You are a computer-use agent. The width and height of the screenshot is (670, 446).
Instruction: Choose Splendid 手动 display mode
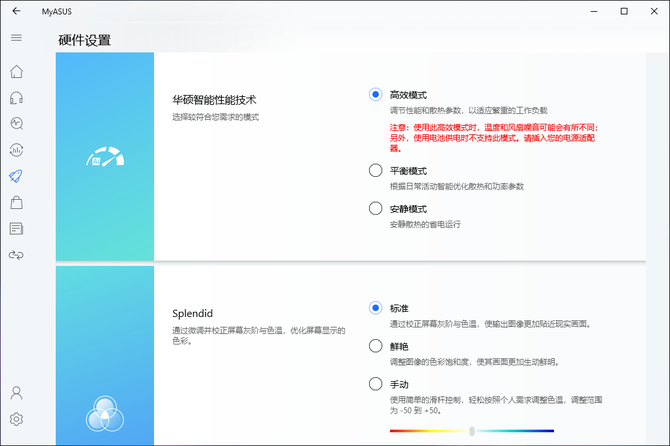[375, 384]
